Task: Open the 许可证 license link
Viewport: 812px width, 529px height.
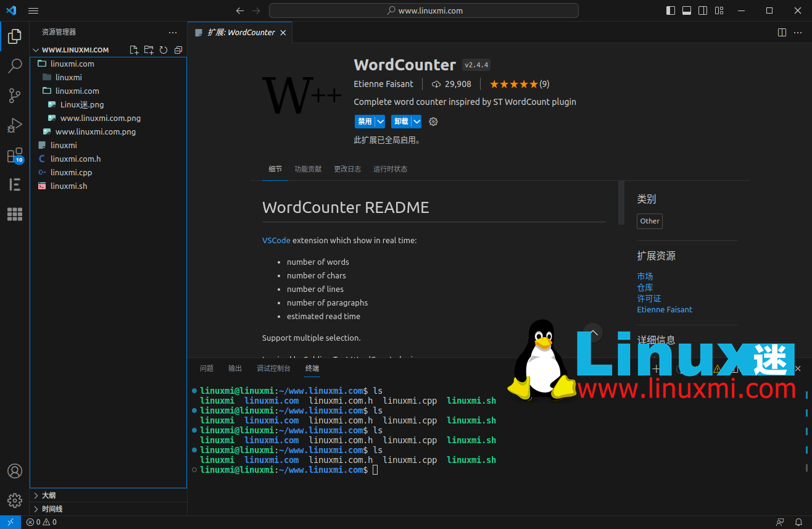Action: click(649, 298)
